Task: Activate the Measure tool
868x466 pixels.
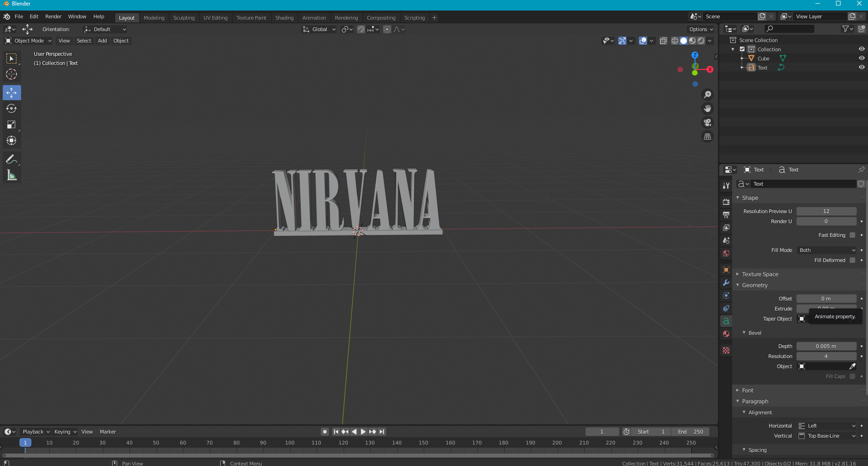Action: tap(11, 174)
